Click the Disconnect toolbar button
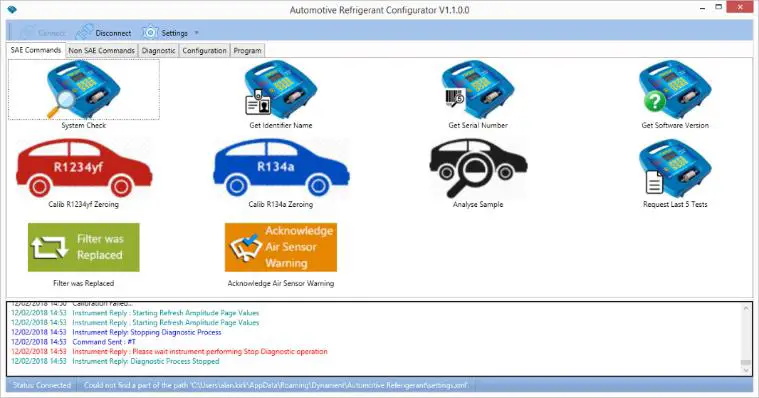The image size is (759, 398). point(104,33)
